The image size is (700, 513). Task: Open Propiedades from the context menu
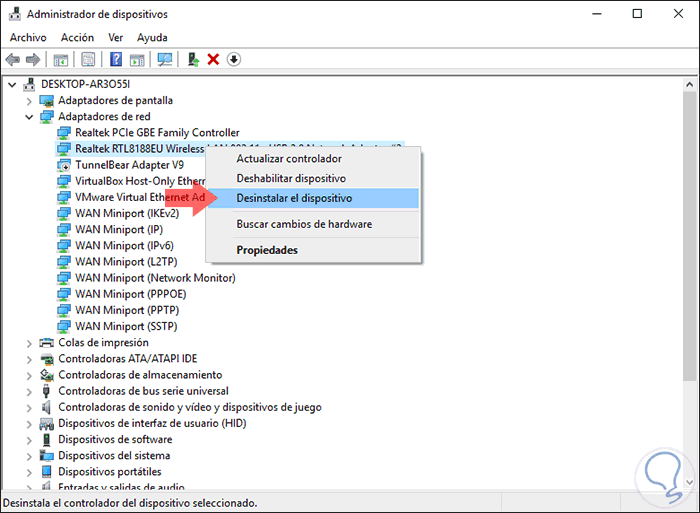coord(312,250)
